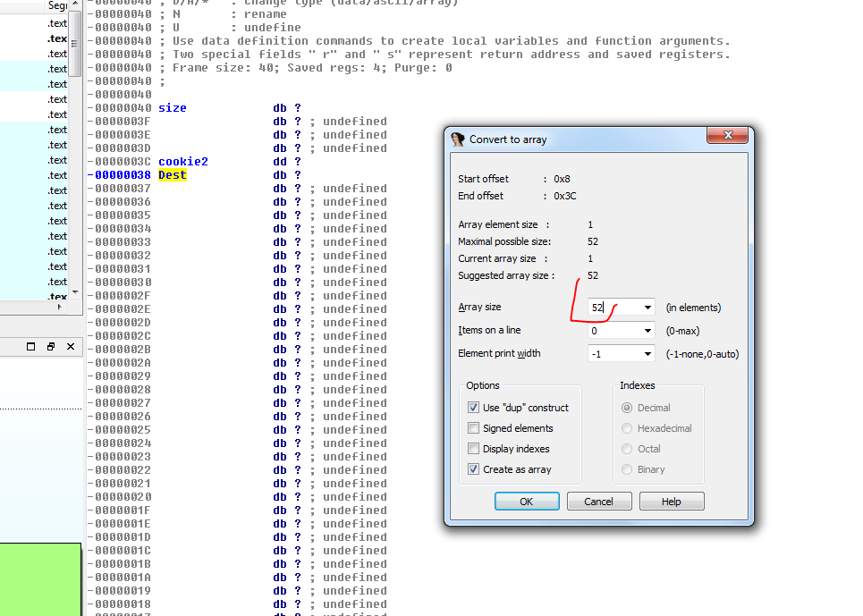Open Help for Convert to array
The image size is (863, 616).
tap(672, 502)
